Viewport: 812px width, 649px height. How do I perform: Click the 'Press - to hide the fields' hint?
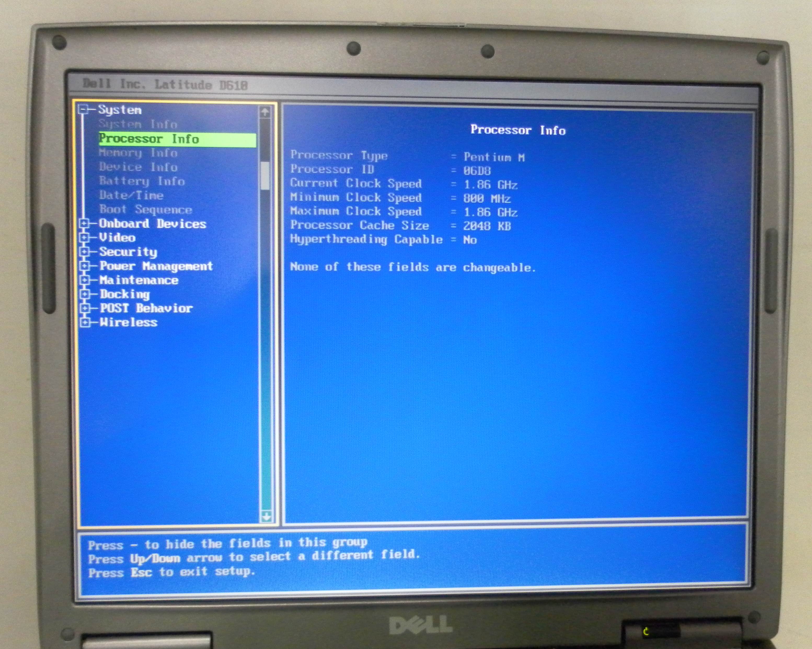click(x=227, y=543)
